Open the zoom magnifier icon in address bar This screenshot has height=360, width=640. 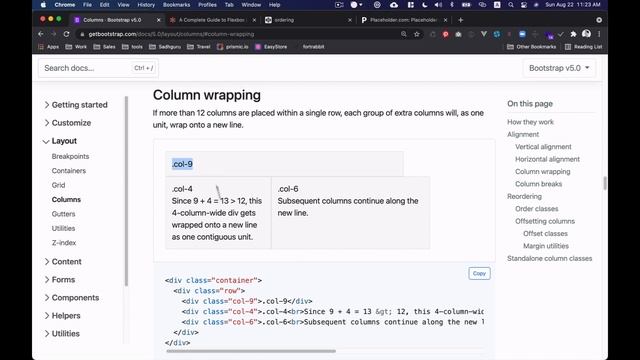404,34
